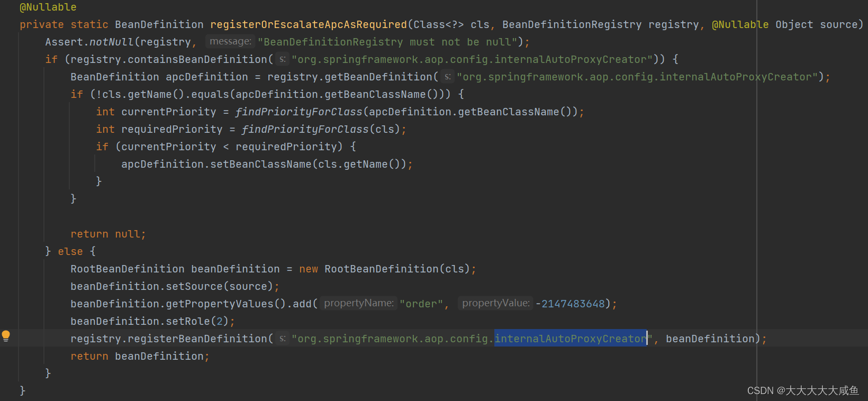868x401 pixels.
Task: Click the 'return null;' statement
Action: (x=108, y=234)
